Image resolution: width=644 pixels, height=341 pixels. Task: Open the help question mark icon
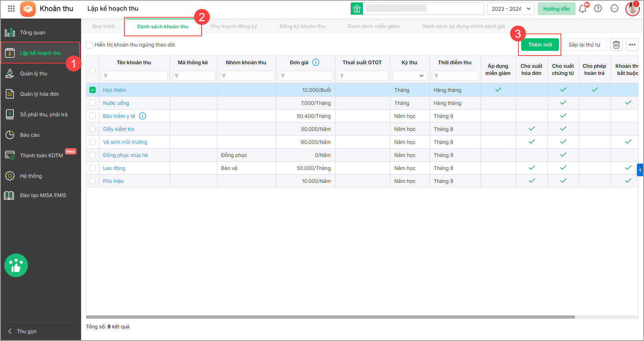coord(598,9)
